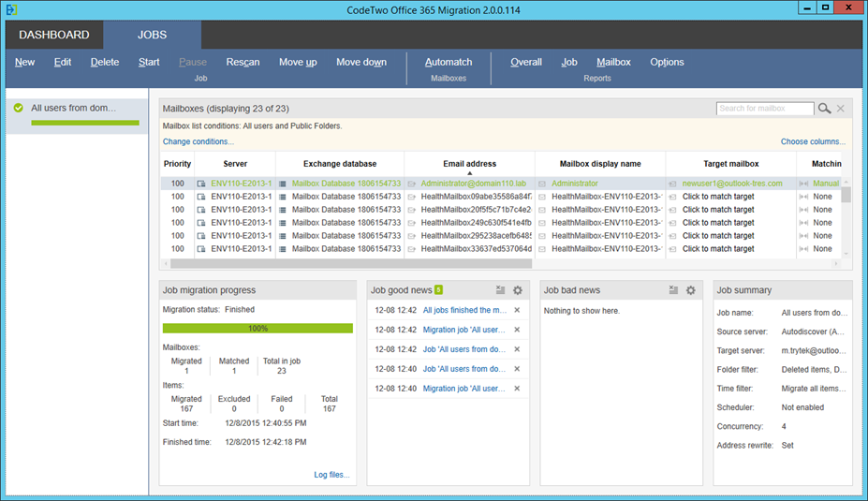Select Administrator@domain110.lab email cell
This screenshot has width=868, height=501.
473,184
